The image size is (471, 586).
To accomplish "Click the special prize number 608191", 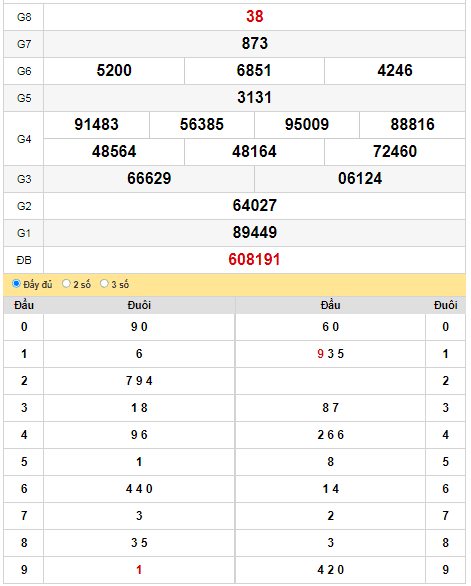I will (x=254, y=259).
